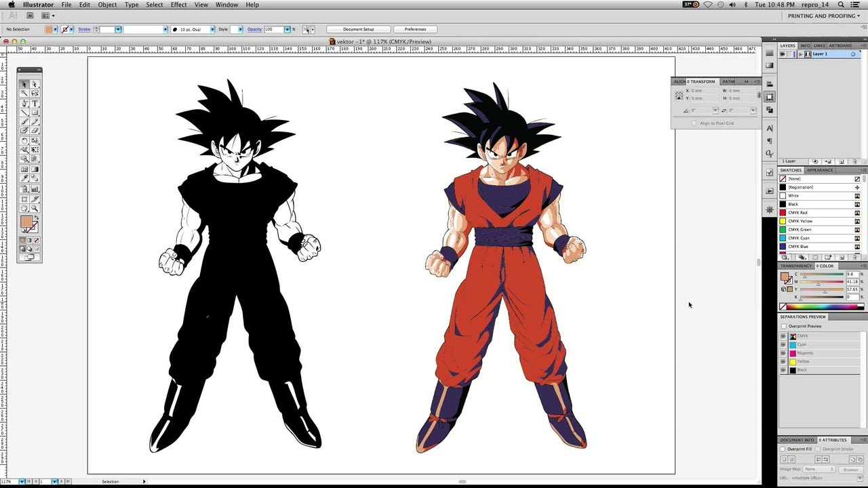Open the Paragraph panel icon in dock
The image size is (868, 488).
pos(770,141)
